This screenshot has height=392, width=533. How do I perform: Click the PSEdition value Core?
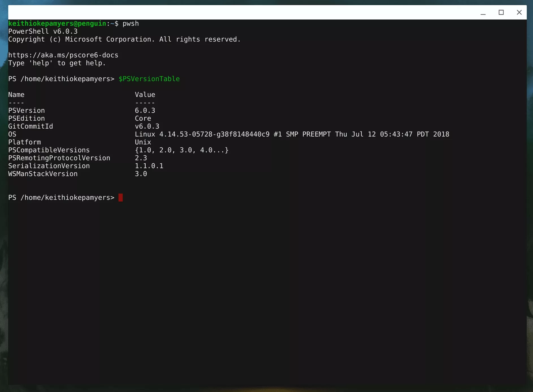click(143, 118)
